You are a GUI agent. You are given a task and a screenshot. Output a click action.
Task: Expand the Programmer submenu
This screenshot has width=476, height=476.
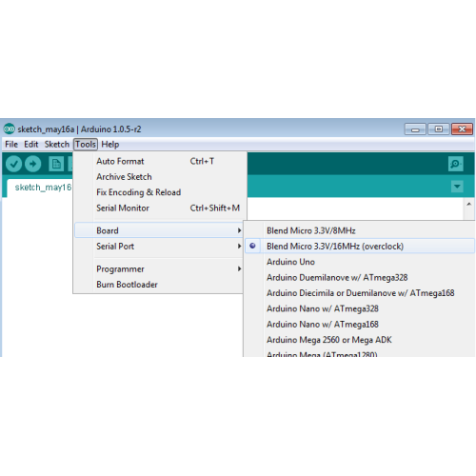click(158, 268)
